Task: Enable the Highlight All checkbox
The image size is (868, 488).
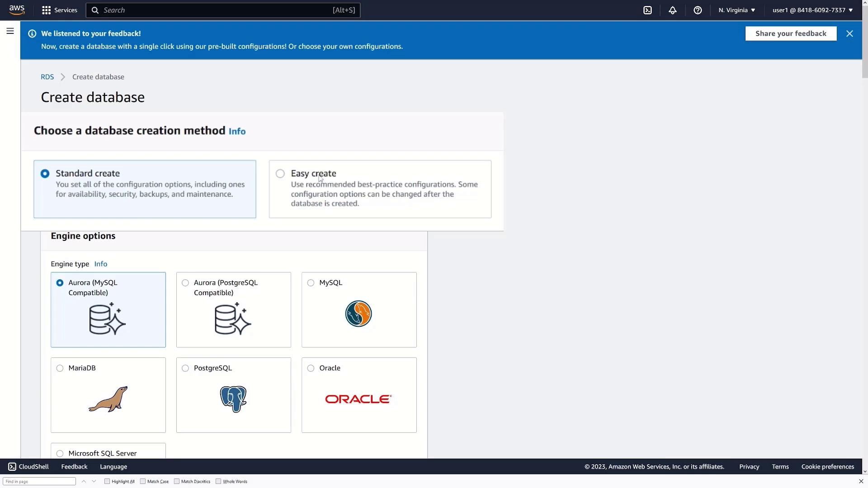Action: 107,481
